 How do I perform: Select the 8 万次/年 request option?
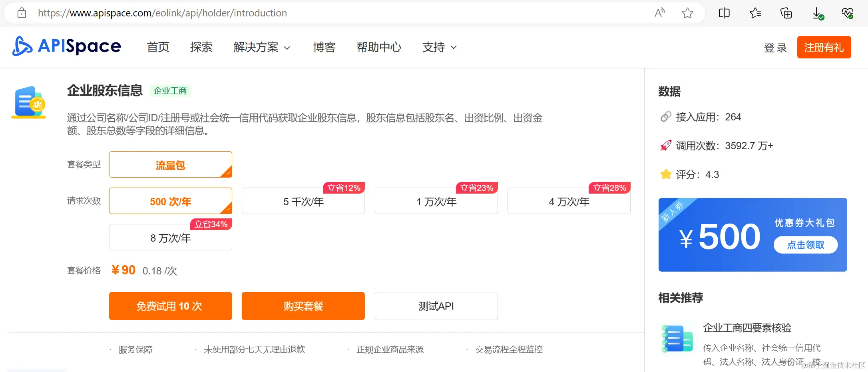pos(171,237)
